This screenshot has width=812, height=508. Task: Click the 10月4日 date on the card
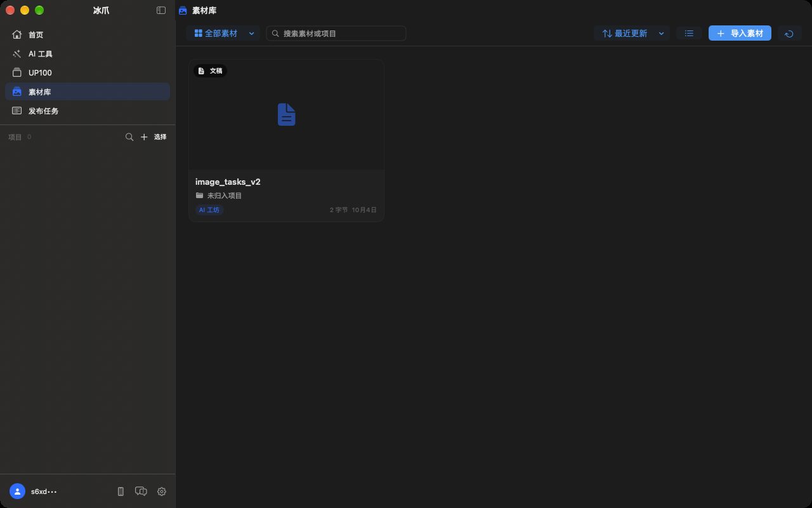point(364,210)
